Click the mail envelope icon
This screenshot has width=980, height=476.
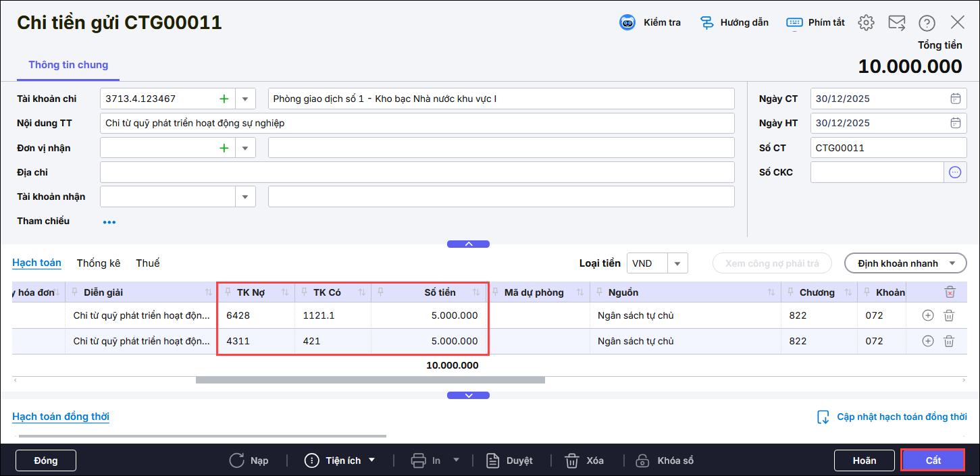pos(897,22)
